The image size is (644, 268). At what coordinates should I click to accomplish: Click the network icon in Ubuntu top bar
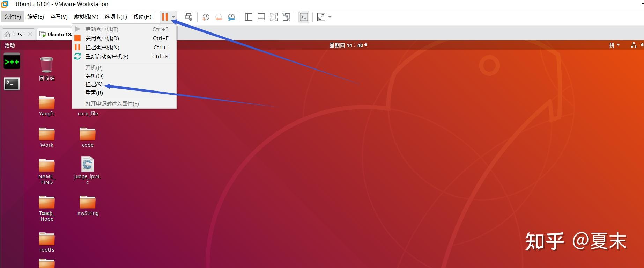point(634,45)
